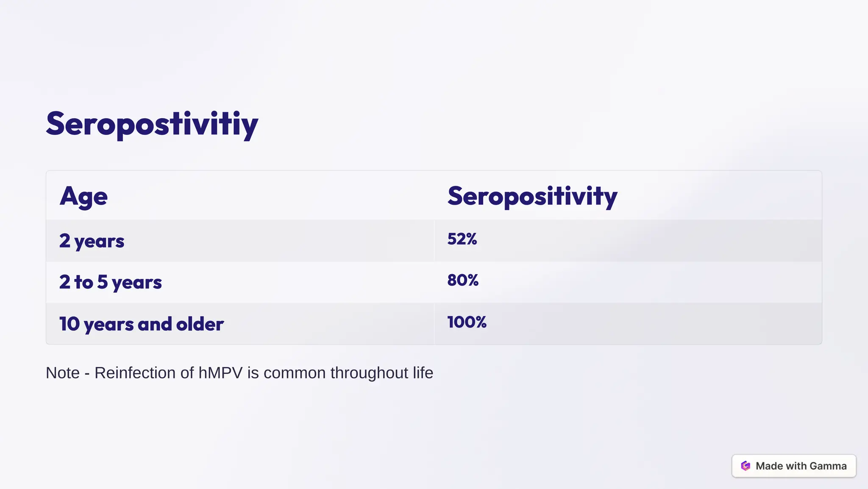868x489 pixels.
Task: Click 'Made with' text in badge
Action: 781,466
